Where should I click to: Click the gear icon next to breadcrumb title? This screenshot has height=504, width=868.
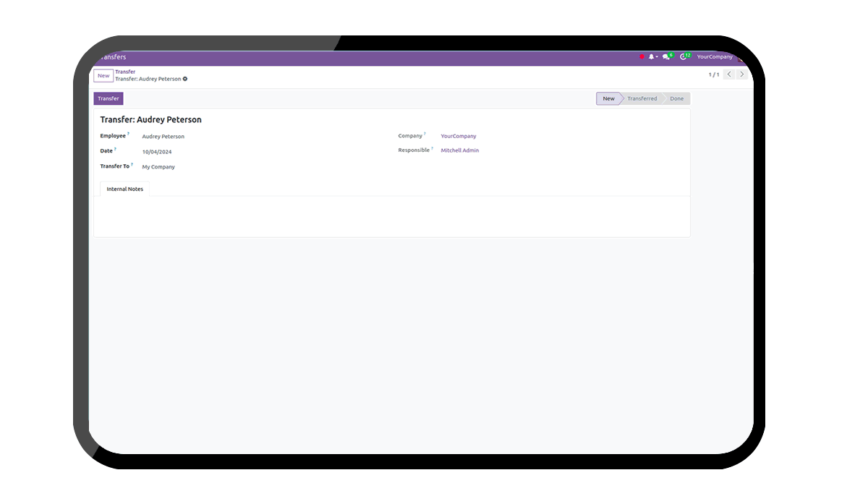tap(185, 79)
